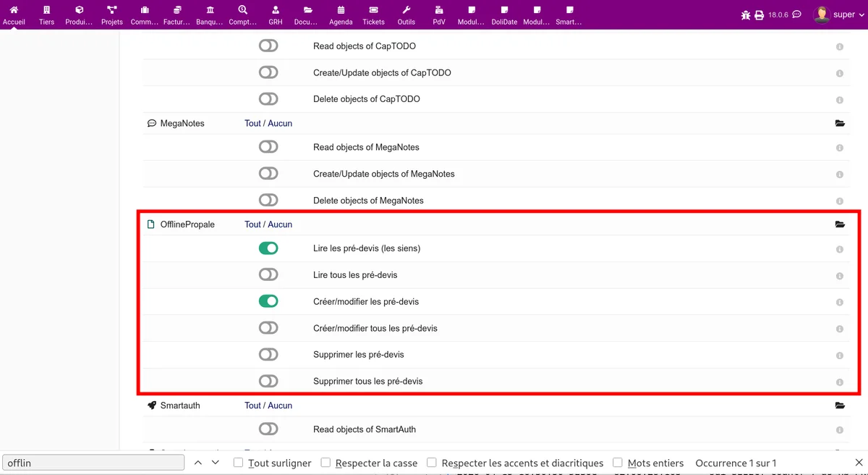
Task: Enable Supprimer les pré-devis toggle
Action: point(268,355)
